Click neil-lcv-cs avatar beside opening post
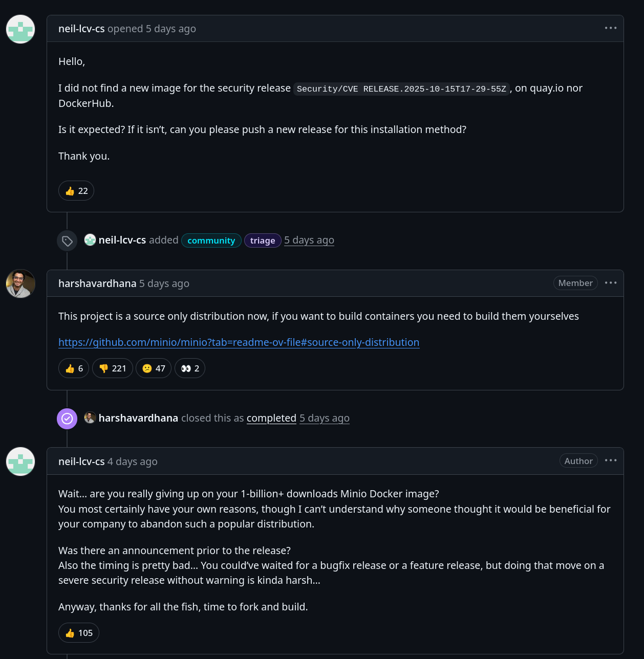Viewport: 644px width, 659px height. tap(20, 29)
